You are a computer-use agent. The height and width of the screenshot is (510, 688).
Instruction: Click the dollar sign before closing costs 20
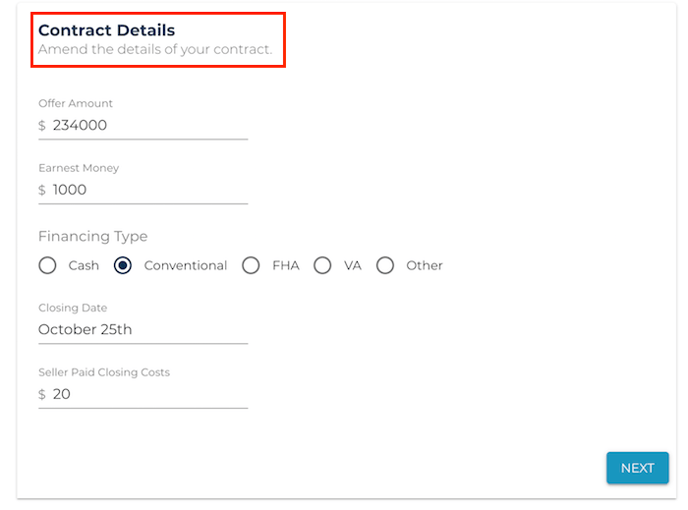click(x=42, y=394)
